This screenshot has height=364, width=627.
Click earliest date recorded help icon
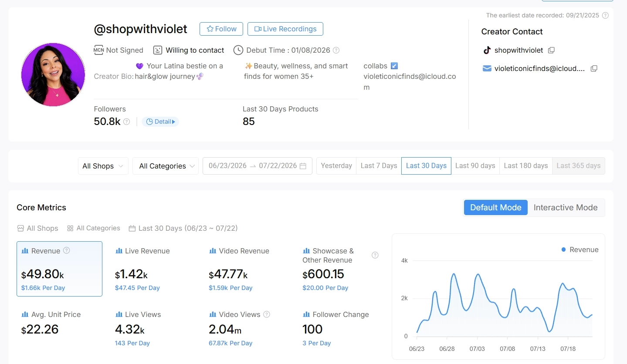pyautogui.click(x=605, y=15)
